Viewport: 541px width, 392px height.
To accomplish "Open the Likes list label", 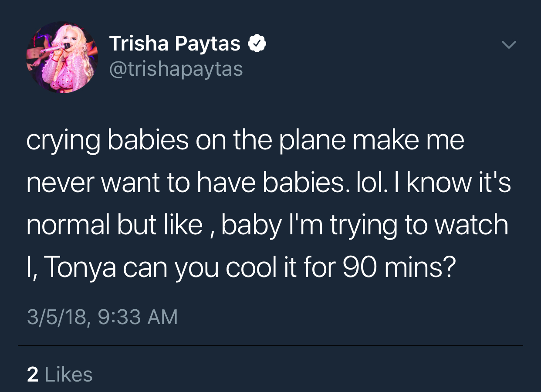I will (x=69, y=375).
